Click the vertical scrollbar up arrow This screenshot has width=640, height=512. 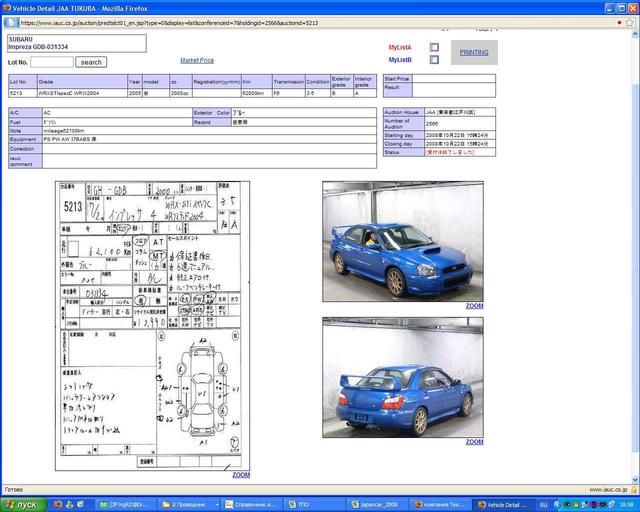pyautogui.click(x=636, y=34)
